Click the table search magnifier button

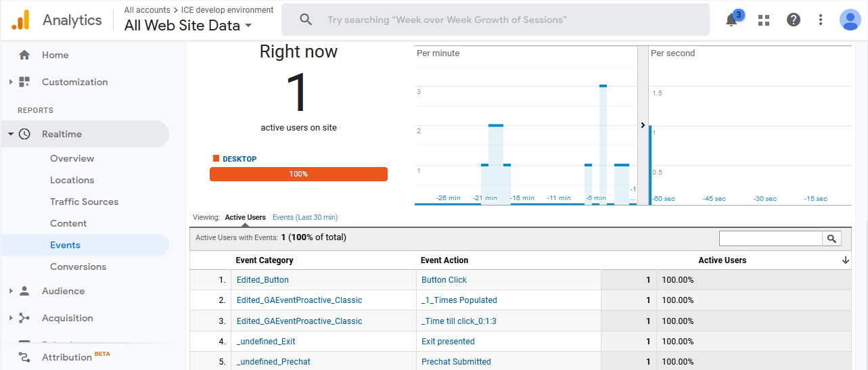coord(831,238)
